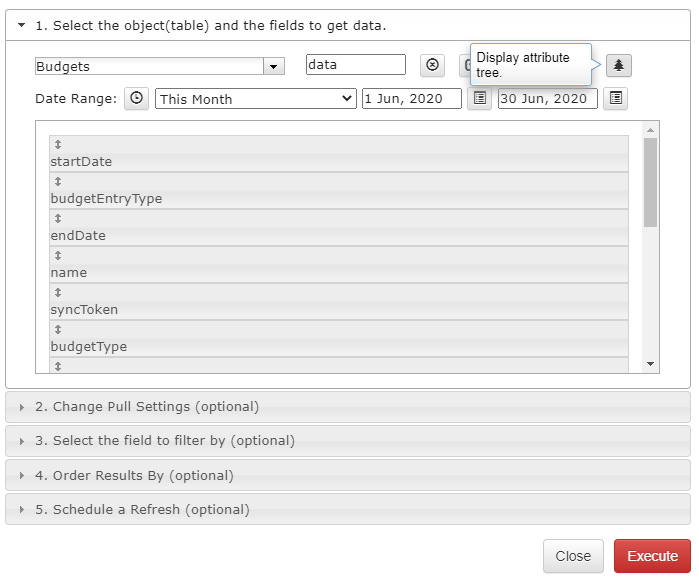Open the calendar picker for the end date

[x=616, y=99]
